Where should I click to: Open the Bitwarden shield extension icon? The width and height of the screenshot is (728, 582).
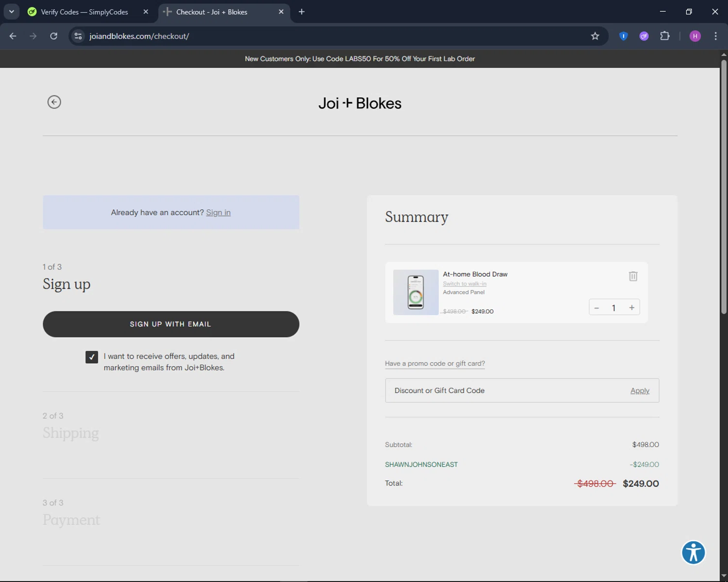(624, 36)
